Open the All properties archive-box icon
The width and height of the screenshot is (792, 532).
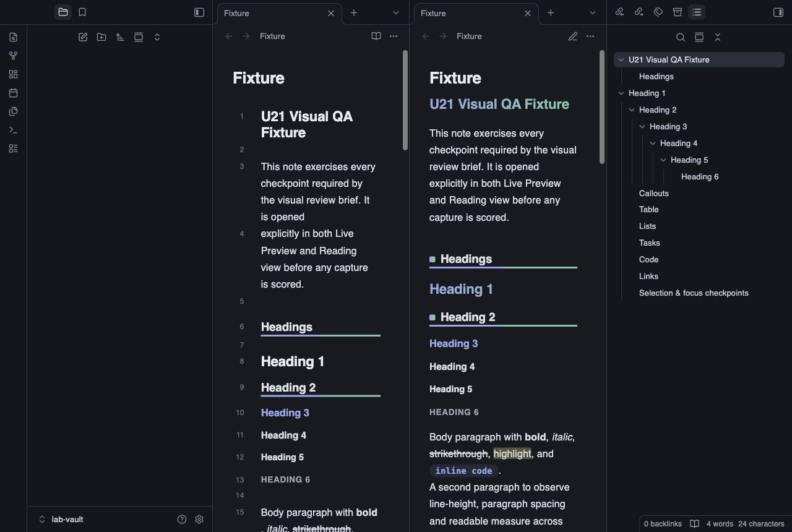coord(678,12)
